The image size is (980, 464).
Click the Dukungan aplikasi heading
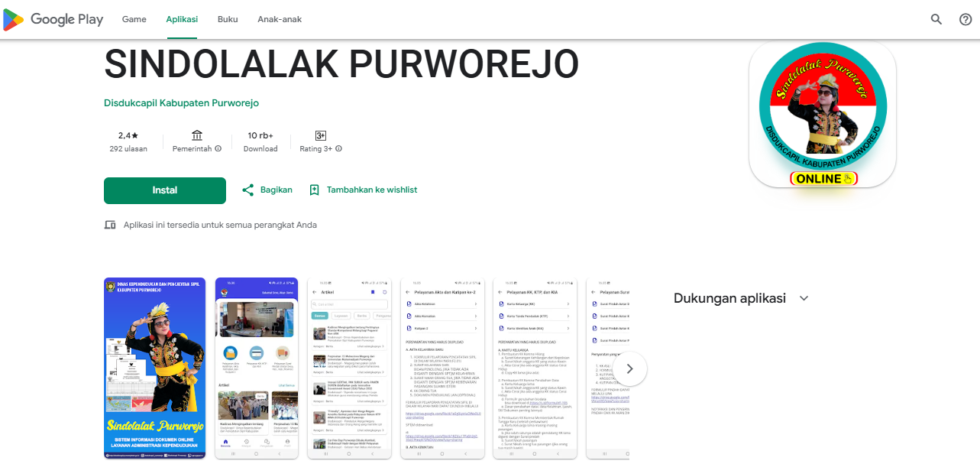pos(729,298)
